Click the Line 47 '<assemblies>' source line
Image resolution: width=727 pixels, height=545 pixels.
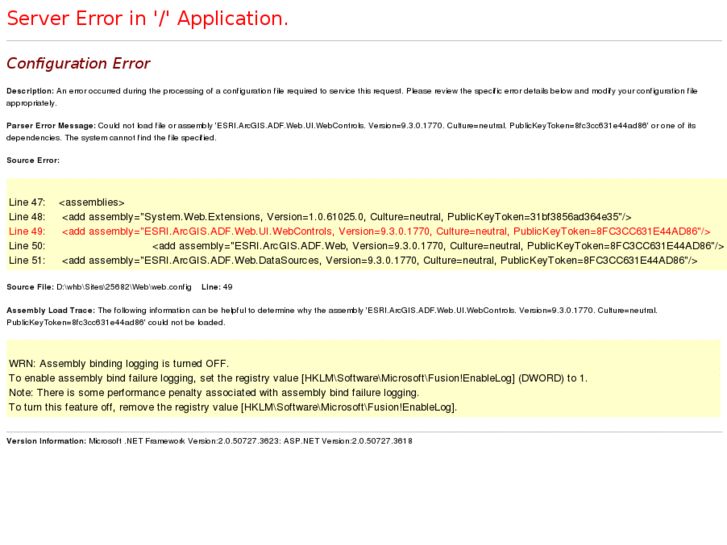pos(67,202)
